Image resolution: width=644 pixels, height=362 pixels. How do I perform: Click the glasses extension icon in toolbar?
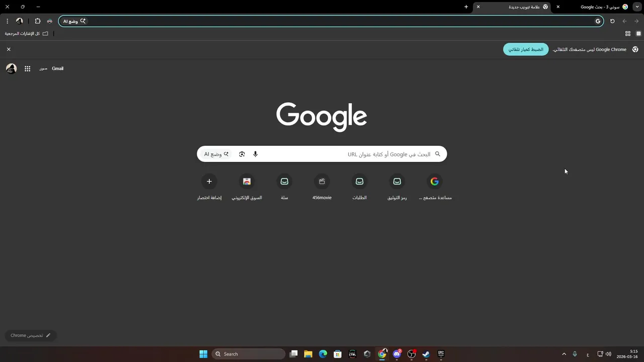pos(49,21)
